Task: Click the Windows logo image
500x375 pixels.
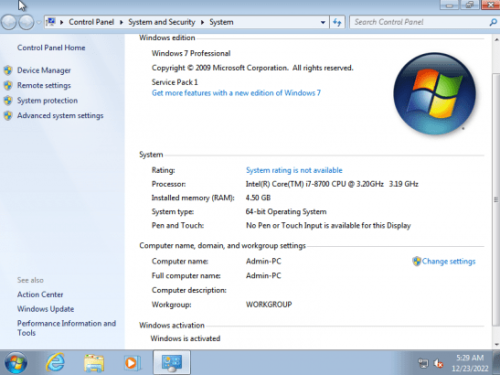Action: 434,94
